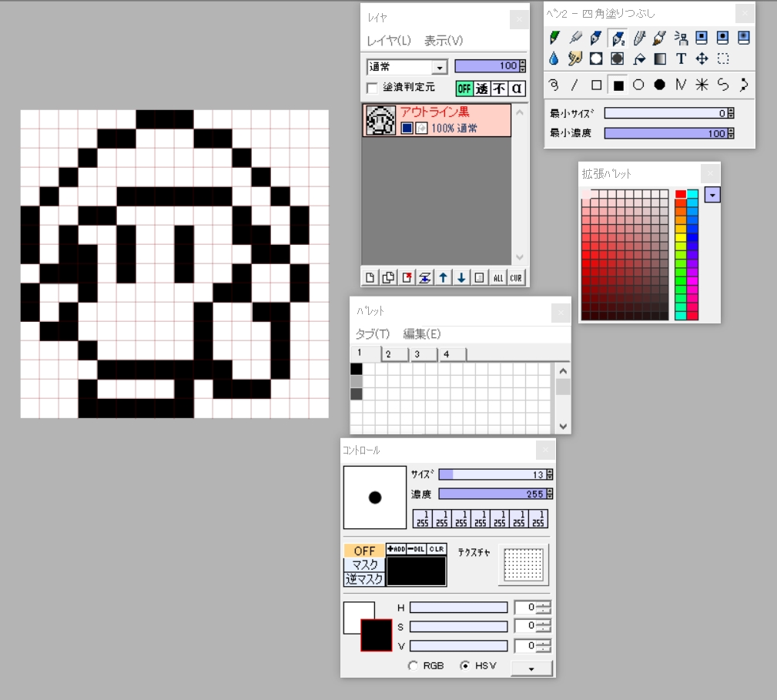Delete layer with red-marked icon

(407, 277)
